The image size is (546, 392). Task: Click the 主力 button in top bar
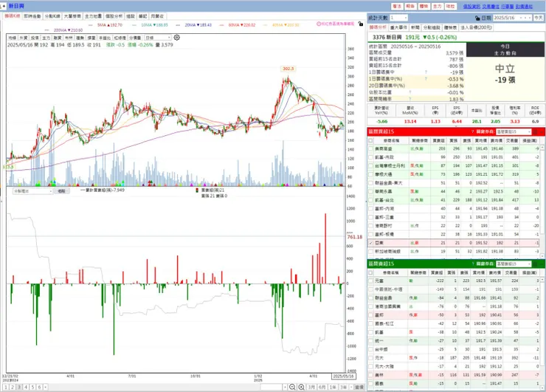pos(437,6)
